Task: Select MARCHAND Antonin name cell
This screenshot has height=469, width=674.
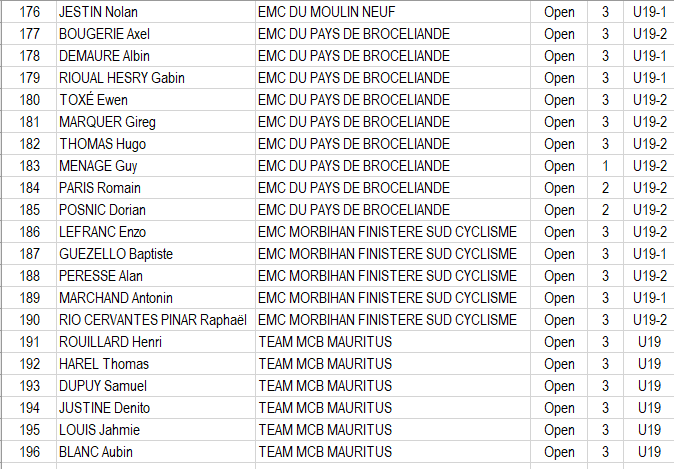Action: (x=156, y=298)
